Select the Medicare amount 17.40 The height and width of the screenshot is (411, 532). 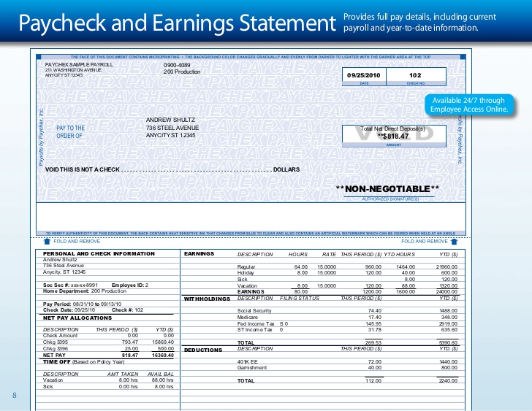pyautogui.click(x=375, y=317)
